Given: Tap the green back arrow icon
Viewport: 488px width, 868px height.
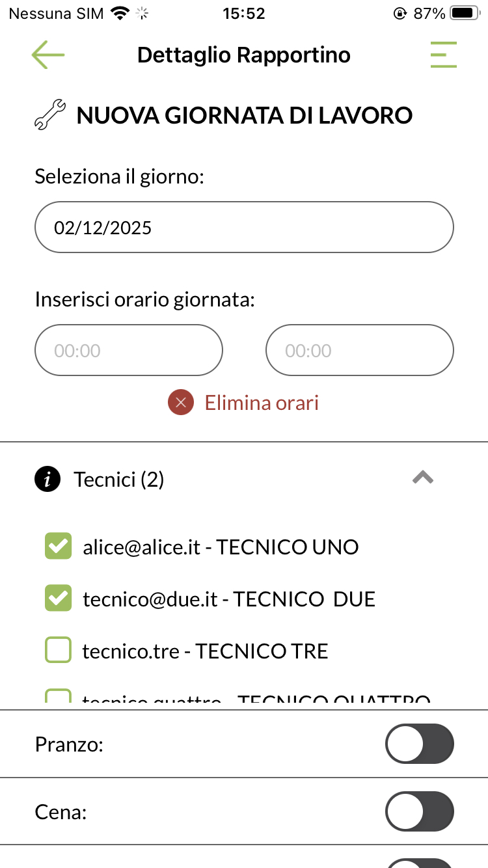Looking at the screenshot, I should [48, 55].
